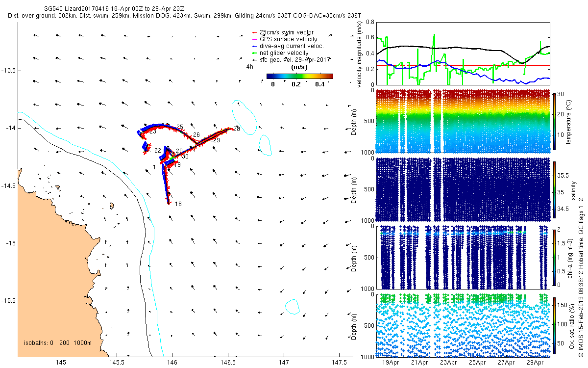The height and width of the screenshot is (368, 588).
Task: Click map longitude tick '147'
Action: click(284, 363)
